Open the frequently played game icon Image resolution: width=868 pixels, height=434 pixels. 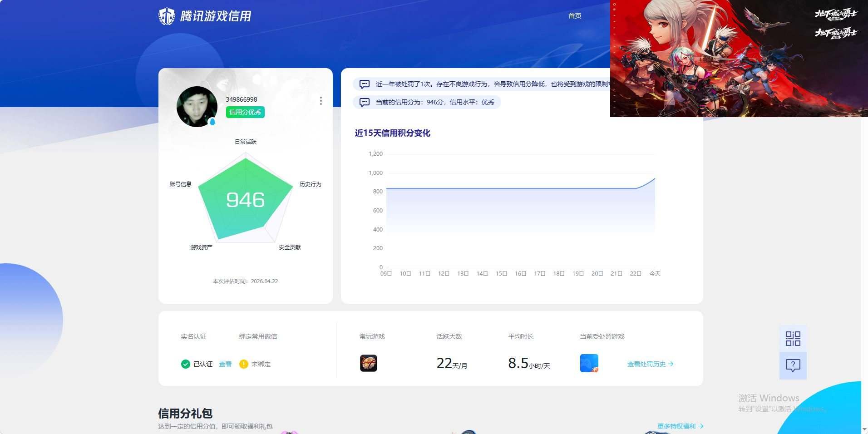pos(369,363)
